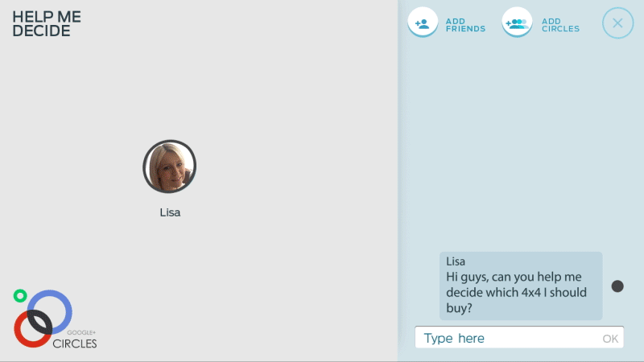Click the CIRCLES word in logo
Image resolution: width=644 pixels, height=362 pixels.
[75, 343]
